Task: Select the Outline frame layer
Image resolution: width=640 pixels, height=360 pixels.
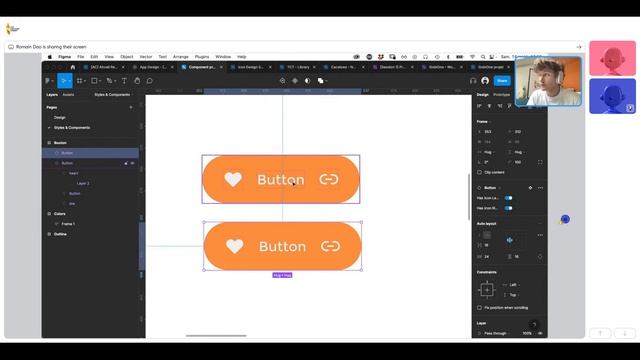Action: pyautogui.click(x=60, y=234)
